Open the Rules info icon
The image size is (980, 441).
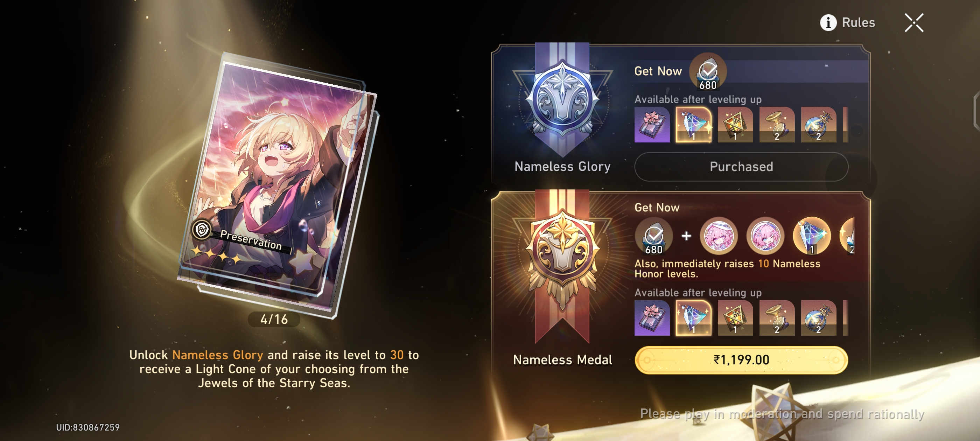coord(828,23)
